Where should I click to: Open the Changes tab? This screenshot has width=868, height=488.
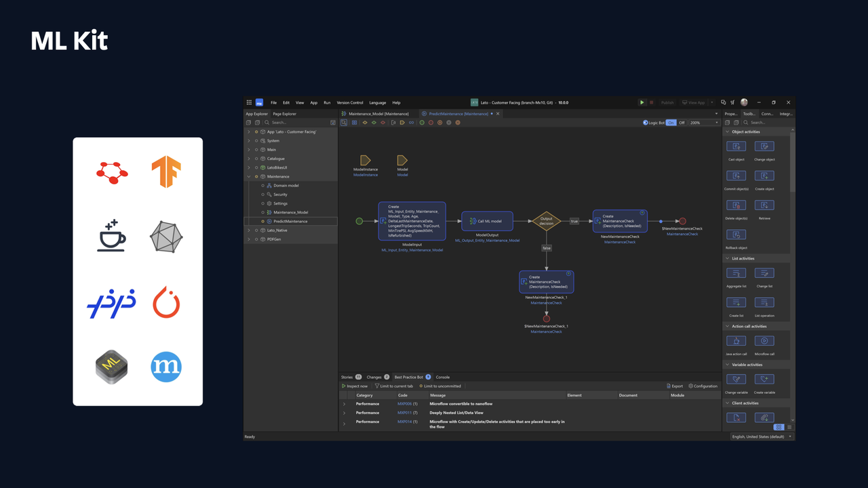[x=378, y=377]
